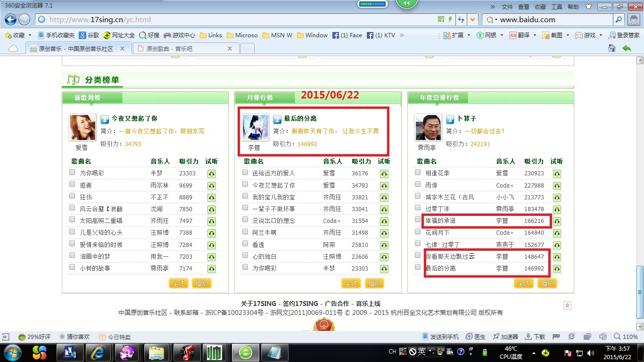Select the checkbox beside 幸福的承诺
The height and width of the screenshot is (362, 644).
[x=418, y=219]
